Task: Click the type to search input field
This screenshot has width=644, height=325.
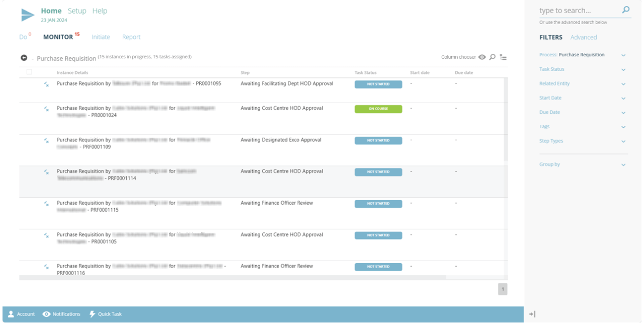Action: pyautogui.click(x=579, y=11)
